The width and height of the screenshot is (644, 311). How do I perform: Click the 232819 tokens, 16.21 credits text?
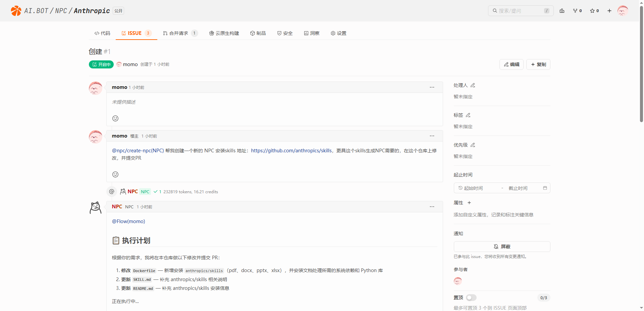191,192
